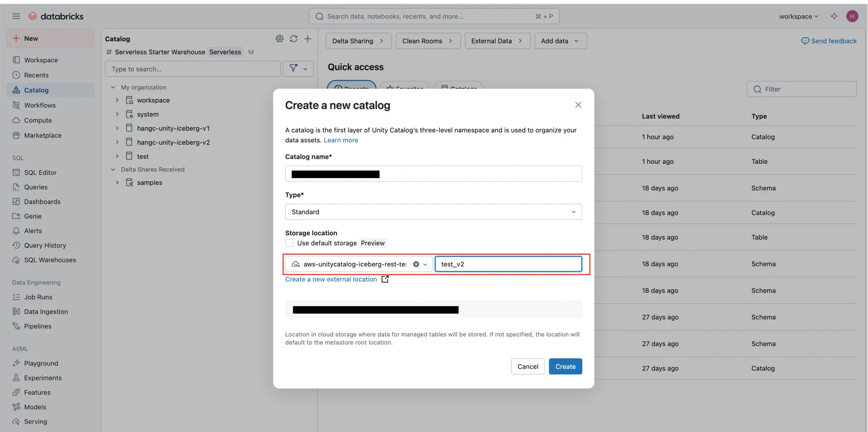
Task: Click the plus icon to add catalog
Action: [x=307, y=39]
